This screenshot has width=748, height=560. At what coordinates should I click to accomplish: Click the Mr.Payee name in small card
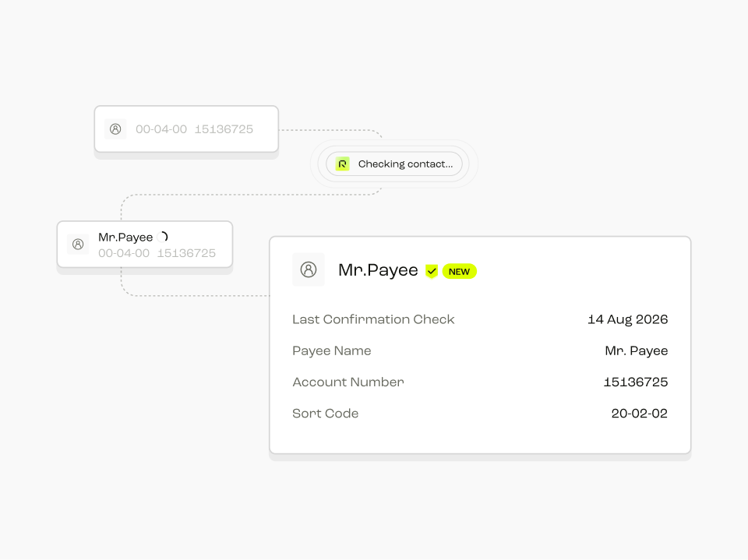point(125,237)
